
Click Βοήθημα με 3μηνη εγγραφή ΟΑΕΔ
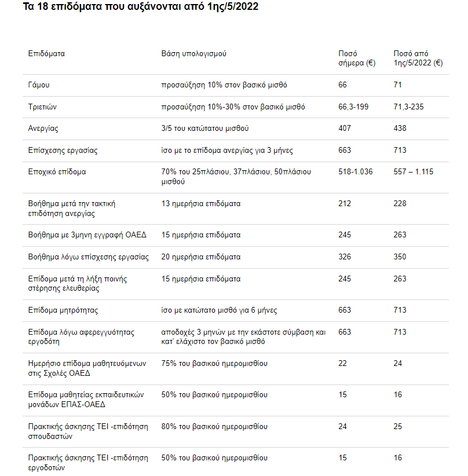point(87,235)
